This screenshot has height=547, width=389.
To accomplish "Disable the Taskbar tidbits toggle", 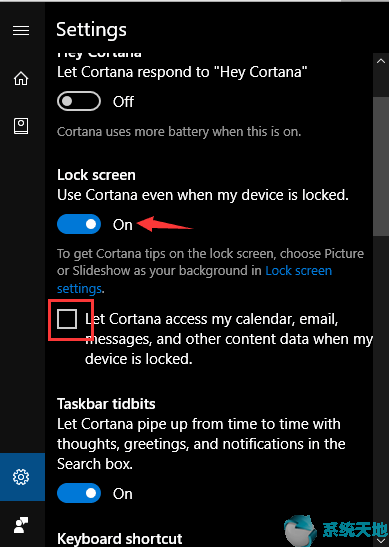I will click(79, 493).
